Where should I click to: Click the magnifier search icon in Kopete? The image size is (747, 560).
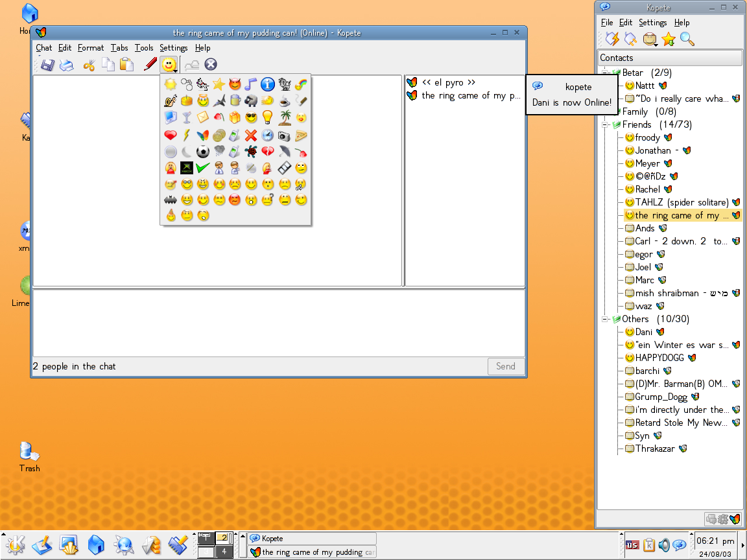coord(687,39)
